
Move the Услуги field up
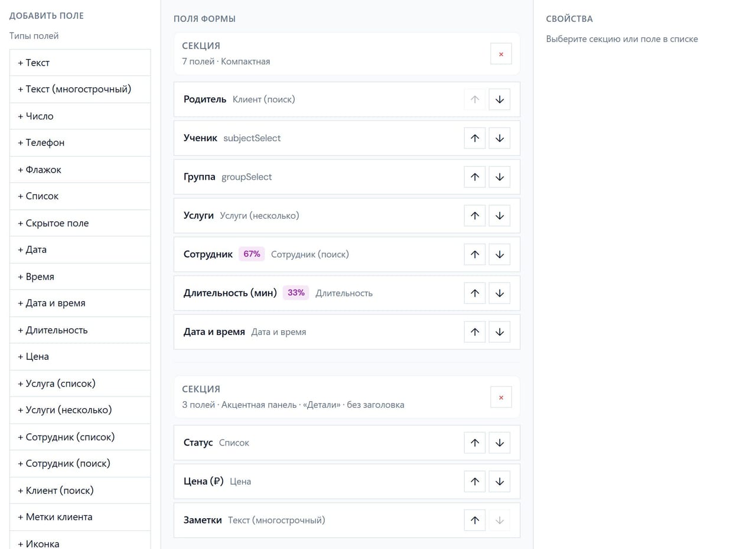(x=475, y=216)
